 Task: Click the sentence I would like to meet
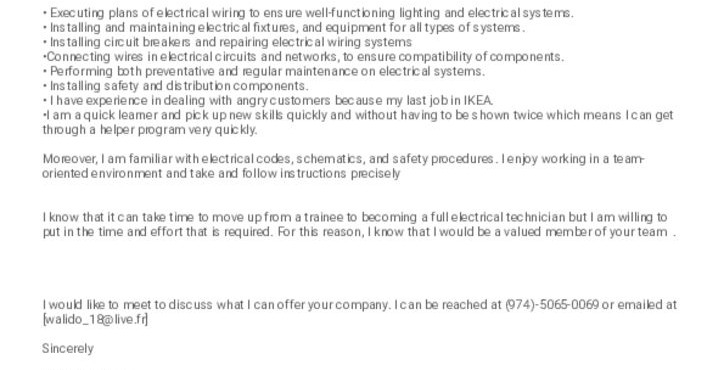tap(217, 305)
